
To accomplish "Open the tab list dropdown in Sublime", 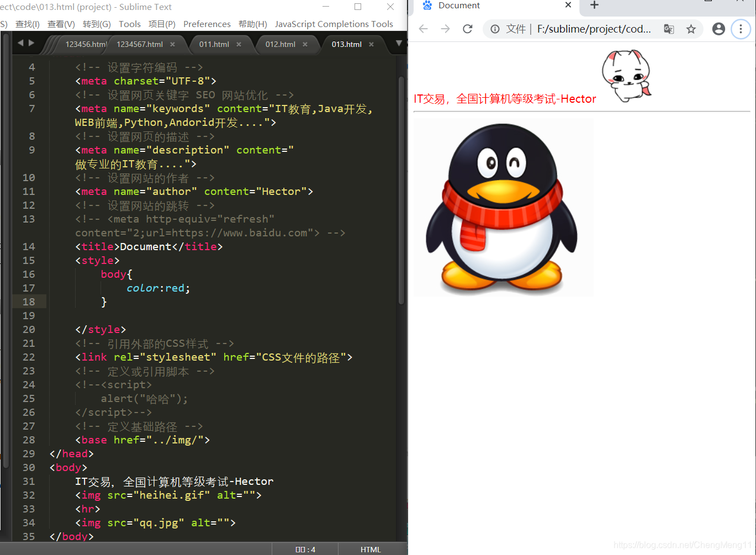I will (399, 43).
